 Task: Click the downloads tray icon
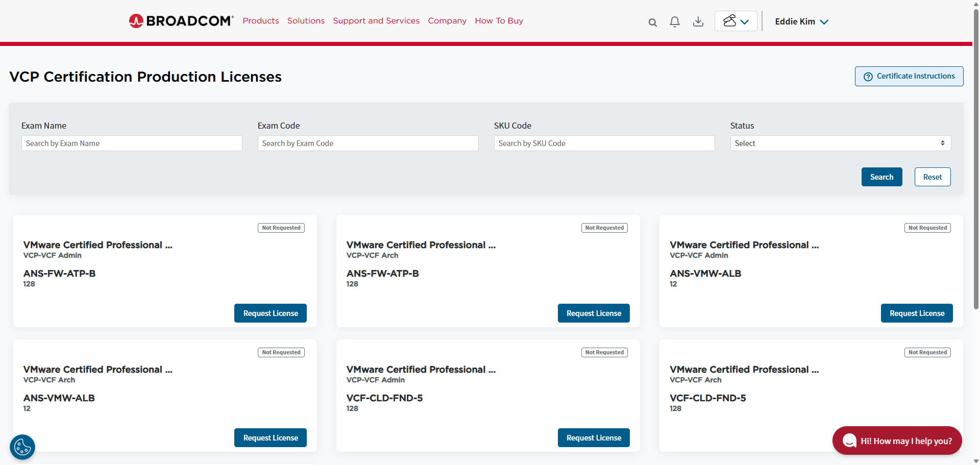[x=698, y=22]
